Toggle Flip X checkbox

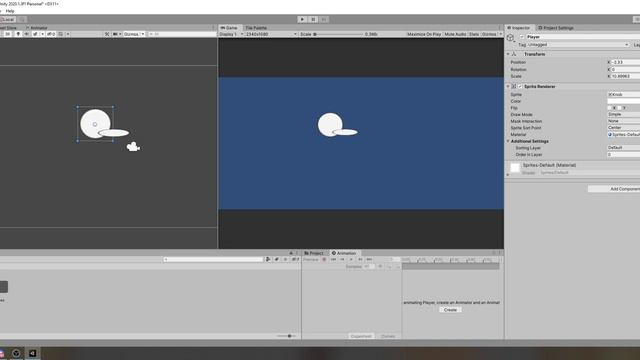610,108
